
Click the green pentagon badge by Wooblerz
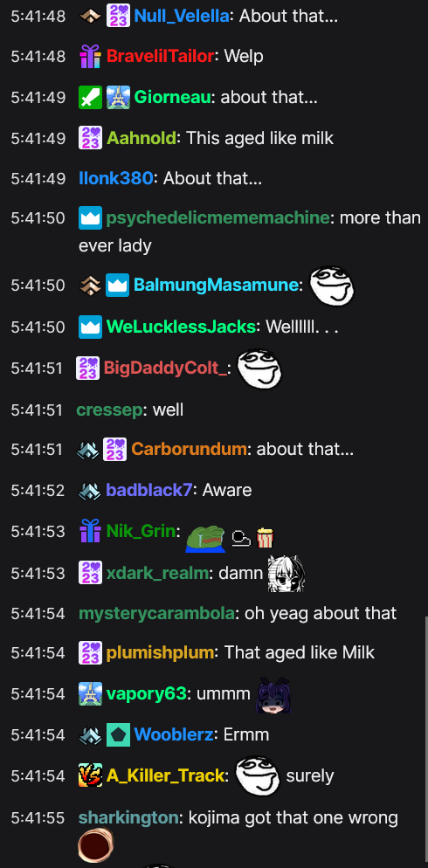point(117,735)
